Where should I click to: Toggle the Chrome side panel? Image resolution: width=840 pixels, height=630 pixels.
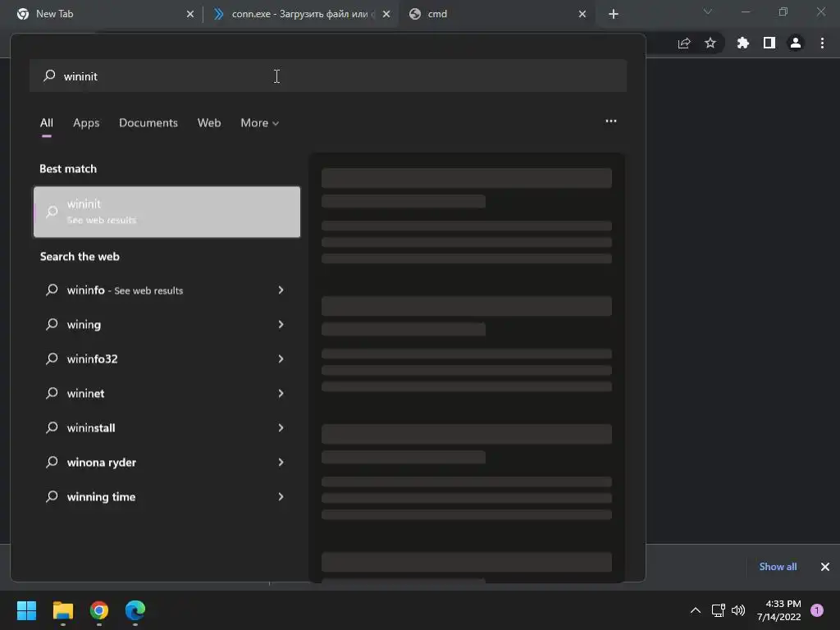click(769, 43)
